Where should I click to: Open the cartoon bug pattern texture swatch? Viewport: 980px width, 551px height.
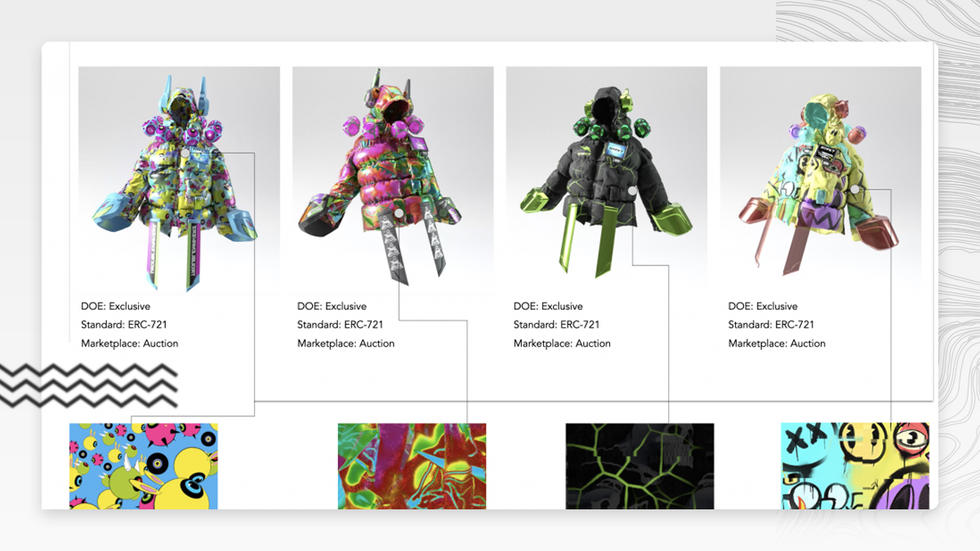pyautogui.click(x=144, y=466)
